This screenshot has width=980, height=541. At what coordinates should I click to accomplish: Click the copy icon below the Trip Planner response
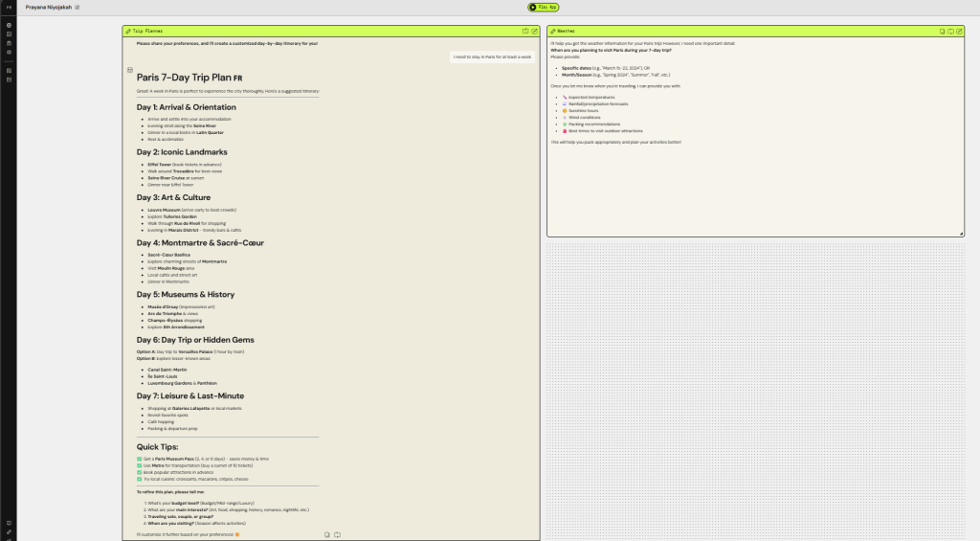327,534
